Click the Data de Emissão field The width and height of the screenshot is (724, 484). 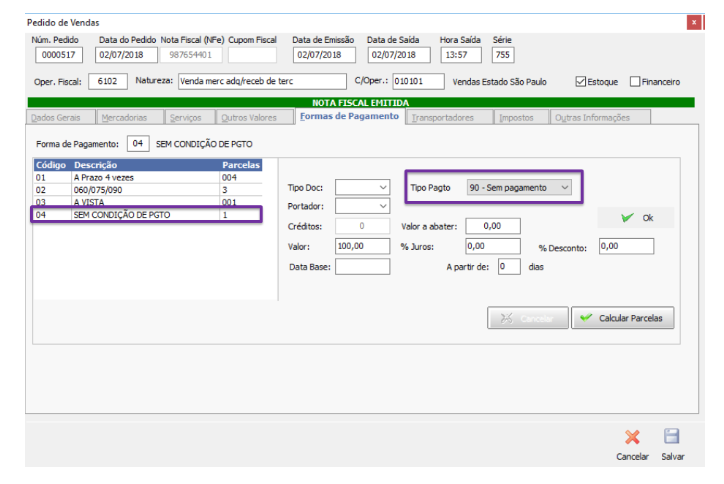click(x=324, y=55)
